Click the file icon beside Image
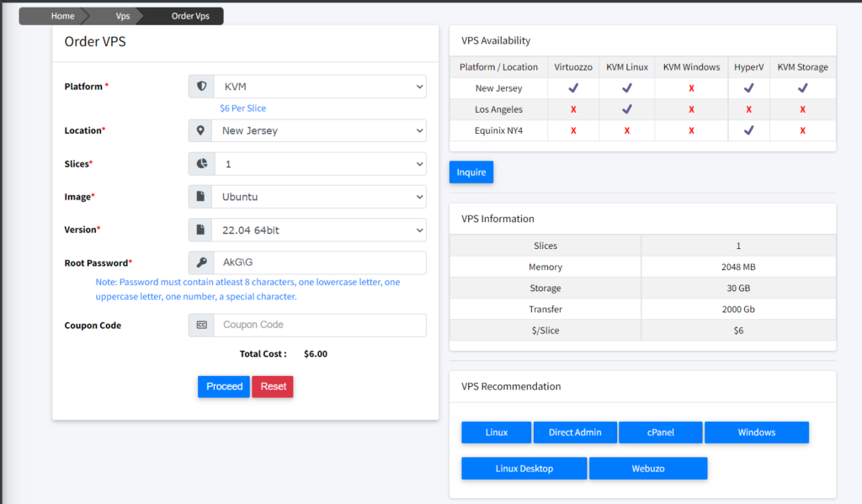This screenshot has height=504, width=862. [x=200, y=196]
